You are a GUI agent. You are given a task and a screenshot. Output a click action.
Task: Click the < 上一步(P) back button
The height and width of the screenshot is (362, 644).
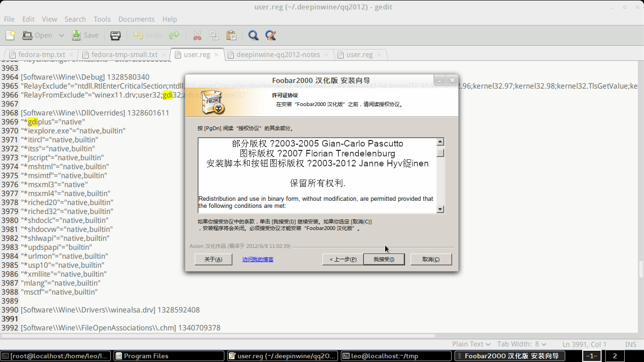tap(343, 259)
